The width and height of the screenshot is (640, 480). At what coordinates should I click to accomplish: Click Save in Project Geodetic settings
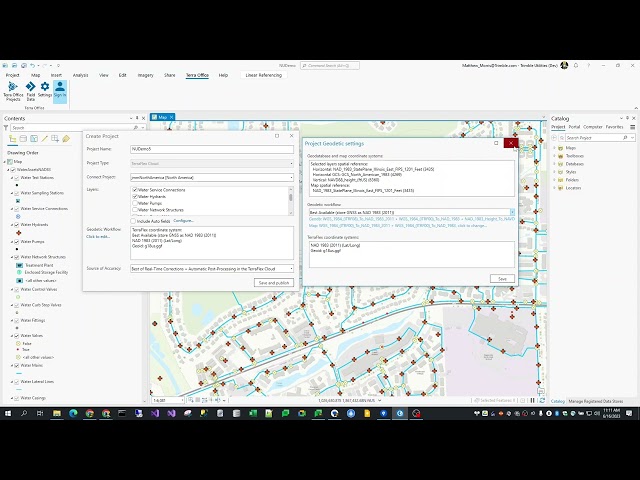pos(502,278)
